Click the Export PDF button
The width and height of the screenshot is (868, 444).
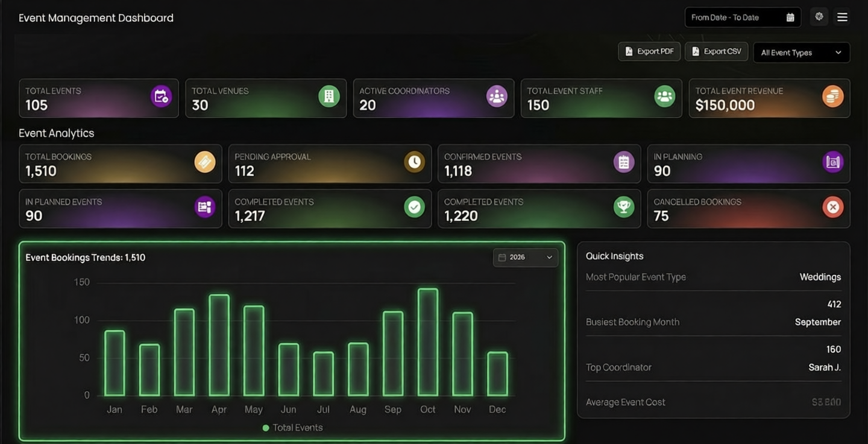point(649,52)
